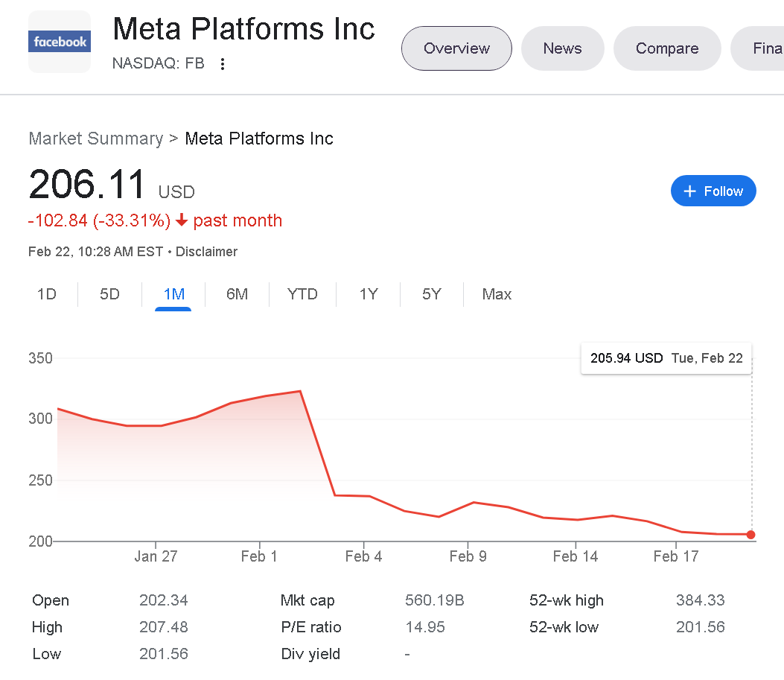This screenshot has width=784, height=680.
Task: Click the Feb 17 axis label
Action: coord(676,556)
